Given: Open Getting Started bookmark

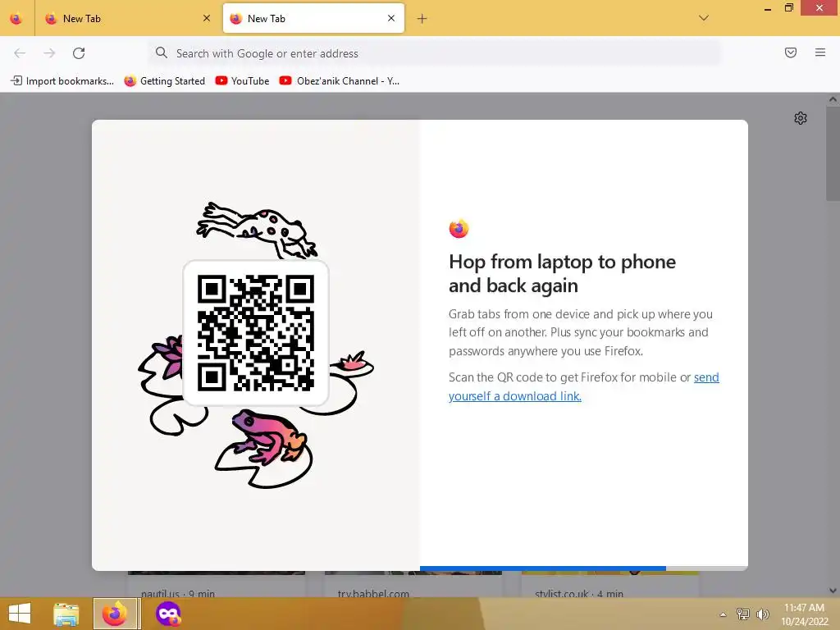Looking at the screenshot, I should pos(164,81).
